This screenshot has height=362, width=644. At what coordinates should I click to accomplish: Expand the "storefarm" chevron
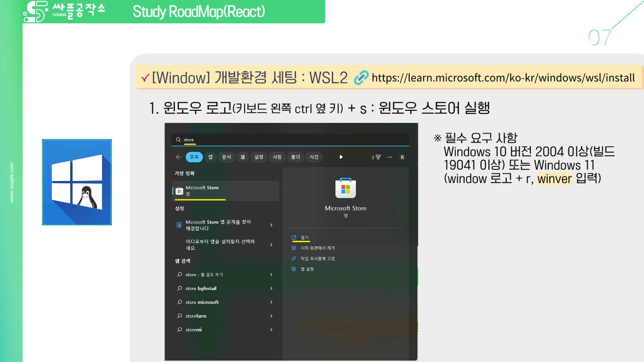(x=271, y=316)
